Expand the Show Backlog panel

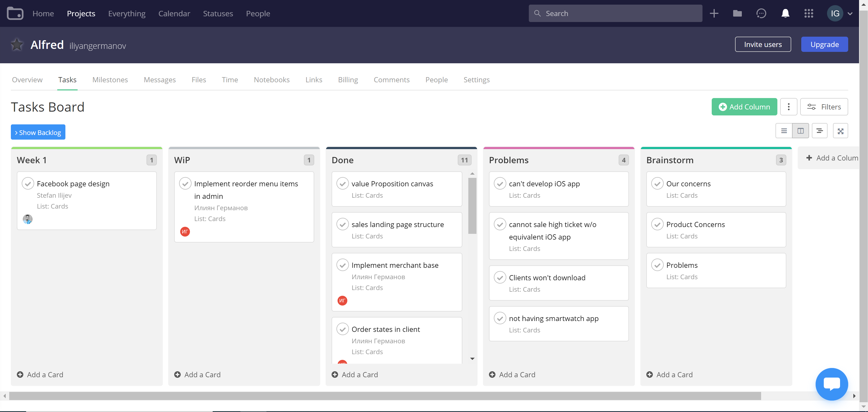[38, 132]
